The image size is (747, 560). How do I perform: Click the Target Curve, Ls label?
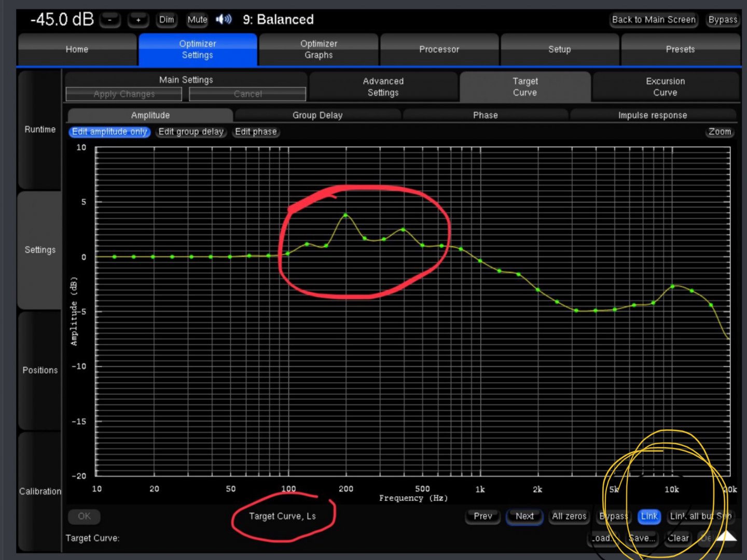[282, 516]
